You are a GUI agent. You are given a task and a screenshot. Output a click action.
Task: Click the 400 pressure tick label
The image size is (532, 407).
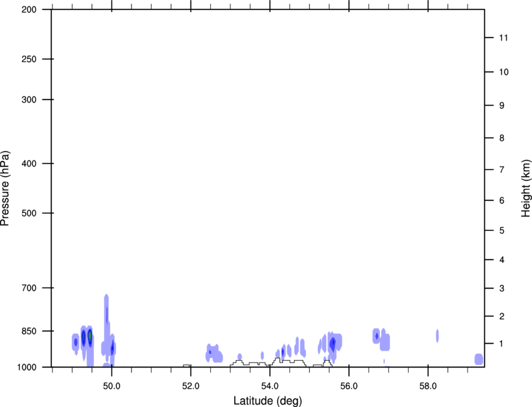click(x=29, y=163)
